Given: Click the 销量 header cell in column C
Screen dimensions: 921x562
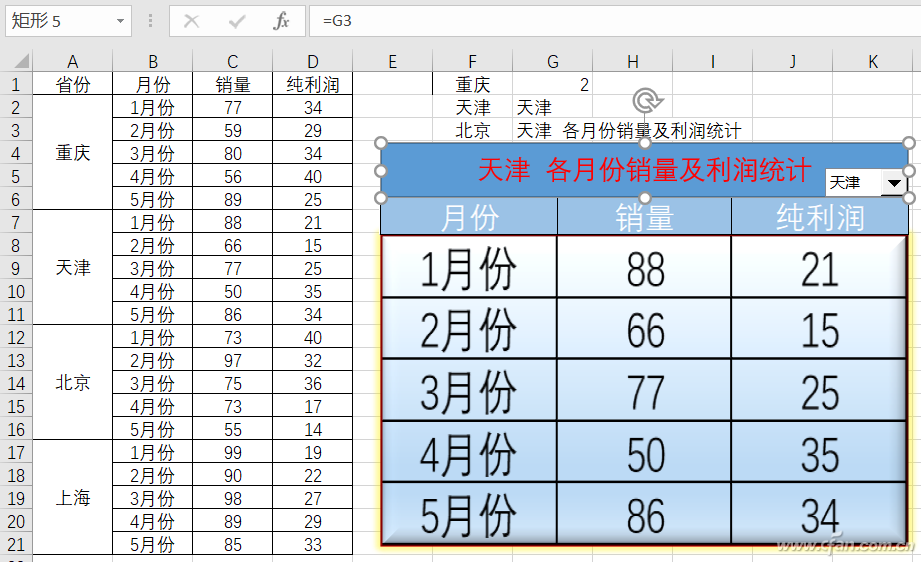Looking at the screenshot, I should 233,84.
